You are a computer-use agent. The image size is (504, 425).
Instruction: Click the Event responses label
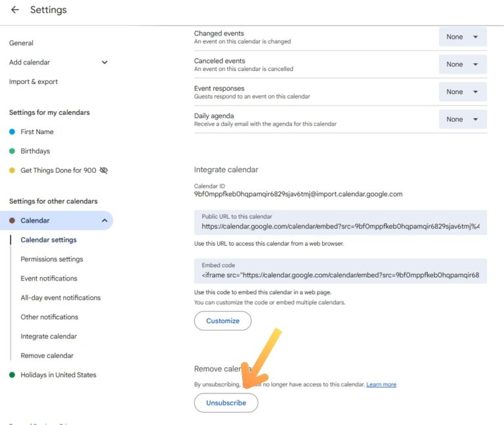point(219,88)
